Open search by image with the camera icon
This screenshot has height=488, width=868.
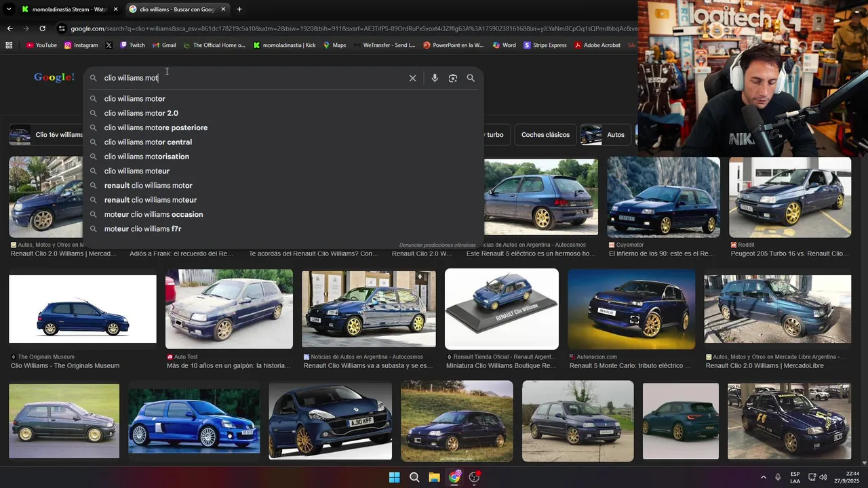pyautogui.click(x=453, y=78)
